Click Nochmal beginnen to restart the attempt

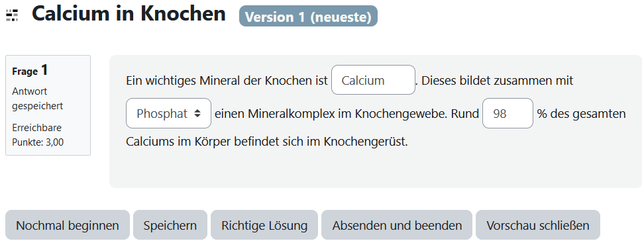[x=68, y=225]
